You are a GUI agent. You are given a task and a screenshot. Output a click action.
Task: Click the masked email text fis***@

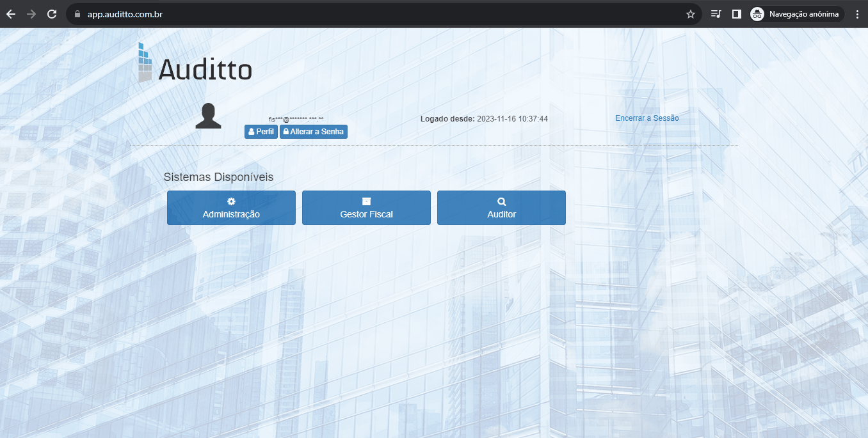(296, 120)
